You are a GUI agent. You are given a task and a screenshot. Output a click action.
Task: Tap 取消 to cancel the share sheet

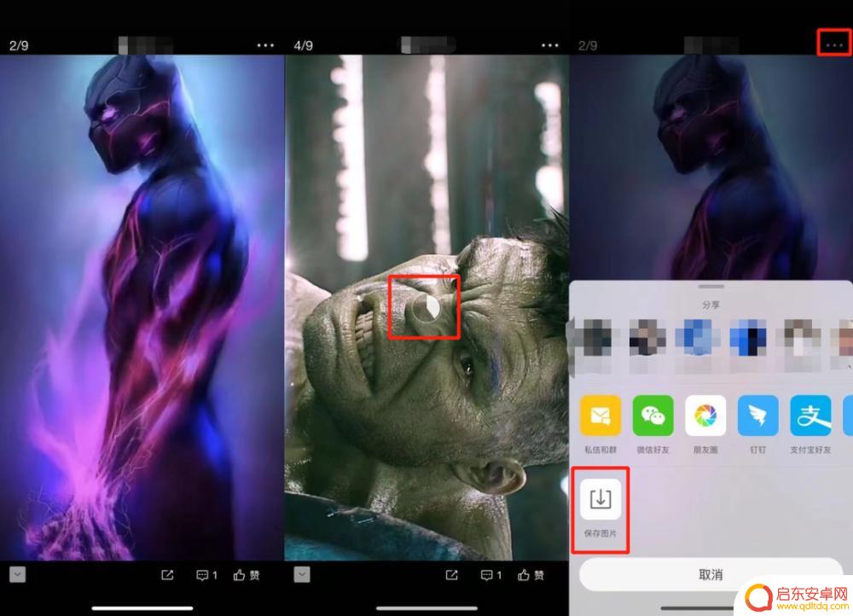click(x=711, y=575)
